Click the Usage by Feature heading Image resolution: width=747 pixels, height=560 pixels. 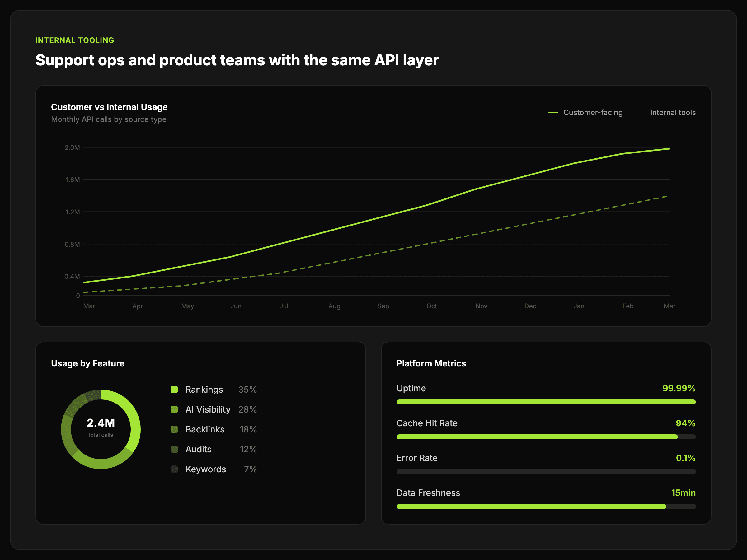coord(88,364)
